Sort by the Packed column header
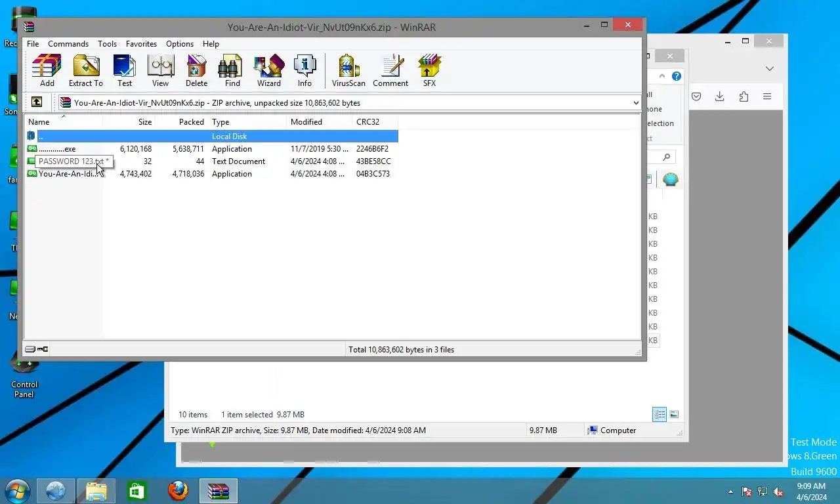 point(181,121)
